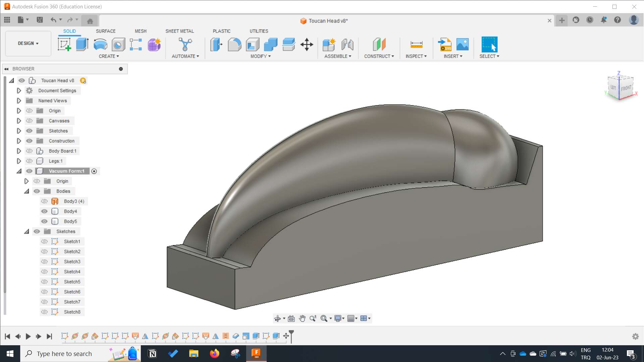Open the CREATE dropdown menu

[x=109, y=56]
